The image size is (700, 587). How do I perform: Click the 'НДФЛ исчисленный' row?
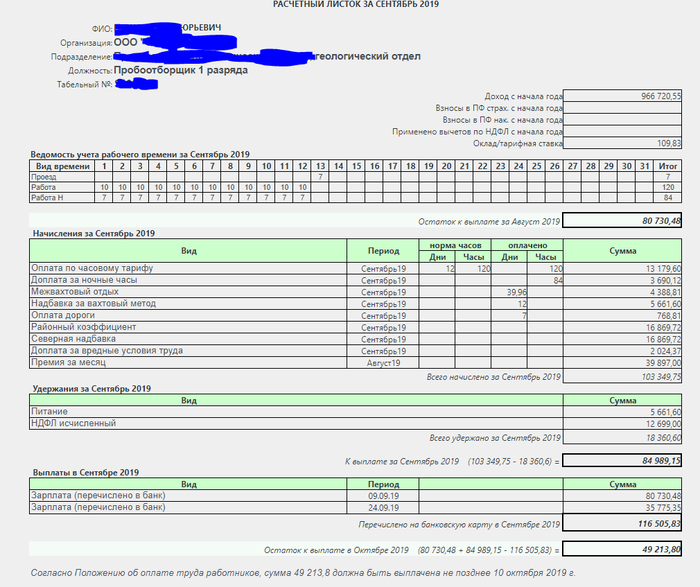click(x=355, y=423)
